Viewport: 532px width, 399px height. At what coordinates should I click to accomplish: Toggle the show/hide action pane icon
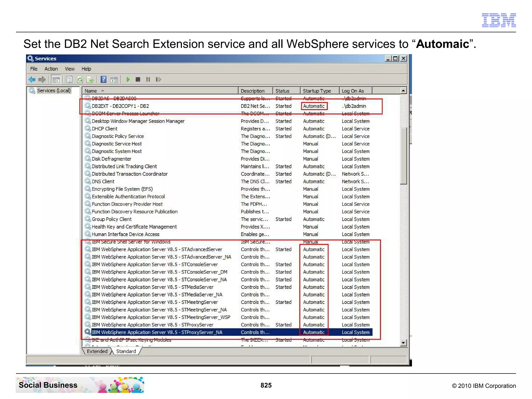(x=114, y=79)
